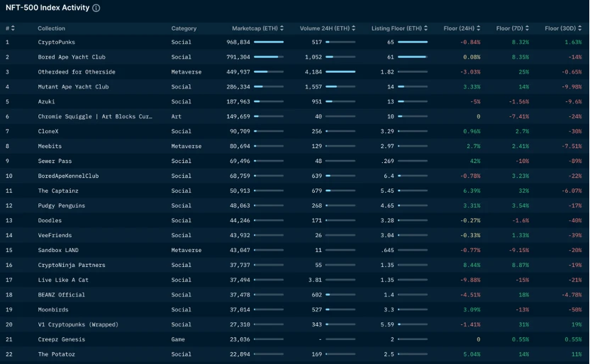Select the Creepz Genesis row name

[61, 339]
